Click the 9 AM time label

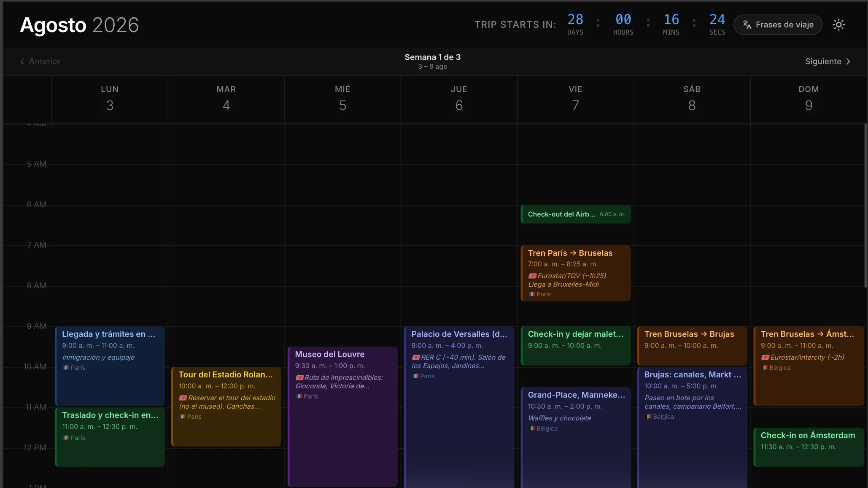36,326
